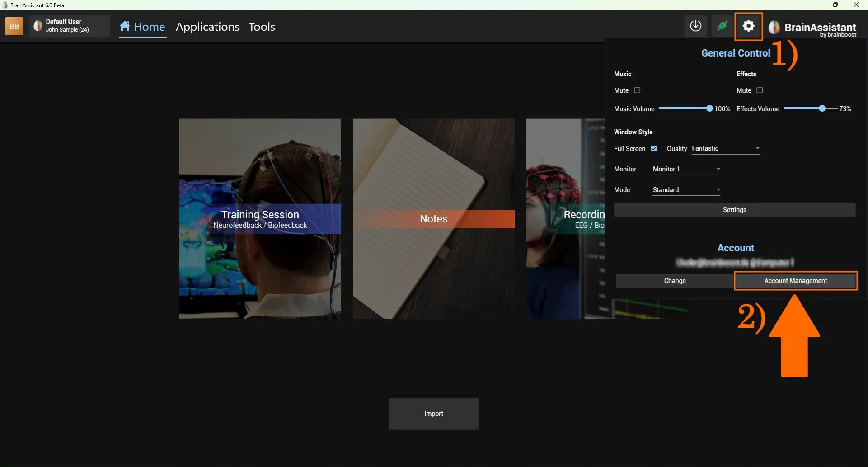Open the Training Session tile

tap(260, 219)
